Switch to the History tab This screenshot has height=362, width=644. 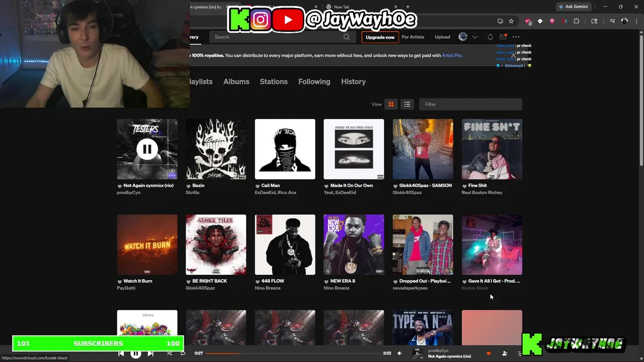click(353, 81)
